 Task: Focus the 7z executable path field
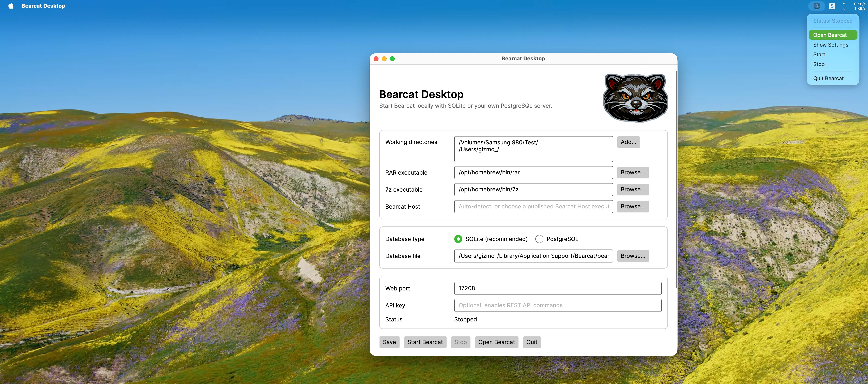tap(533, 190)
